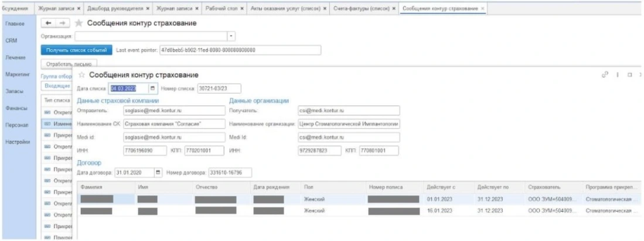Add main form to favorites with gray star
The width and height of the screenshot is (644, 241).
pos(79,23)
